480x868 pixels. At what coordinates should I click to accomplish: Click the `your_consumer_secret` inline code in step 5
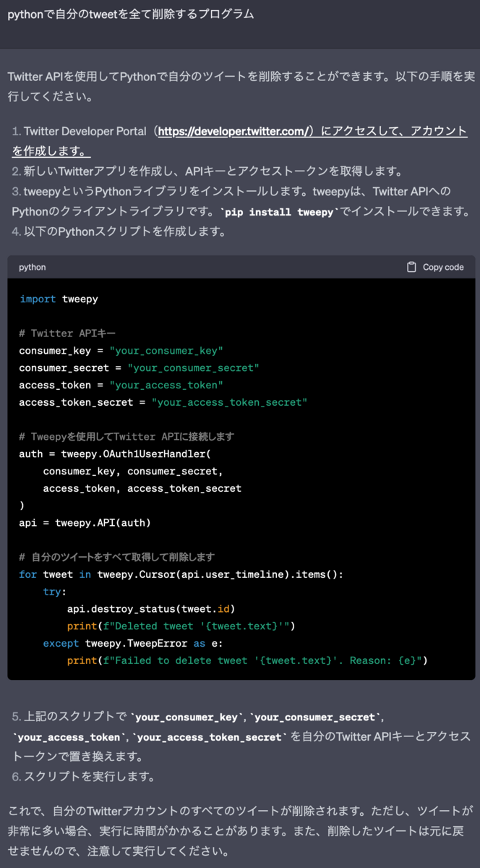pos(316,718)
